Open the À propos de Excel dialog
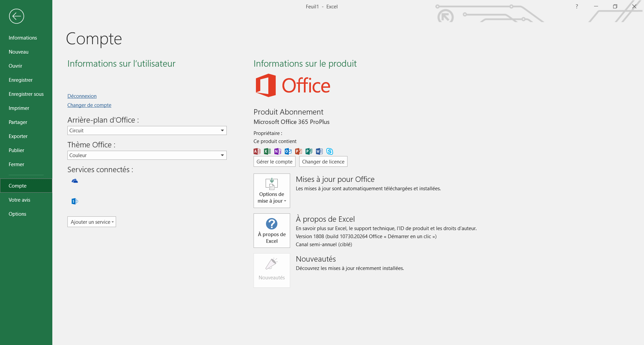 pyautogui.click(x=272, y=230)
